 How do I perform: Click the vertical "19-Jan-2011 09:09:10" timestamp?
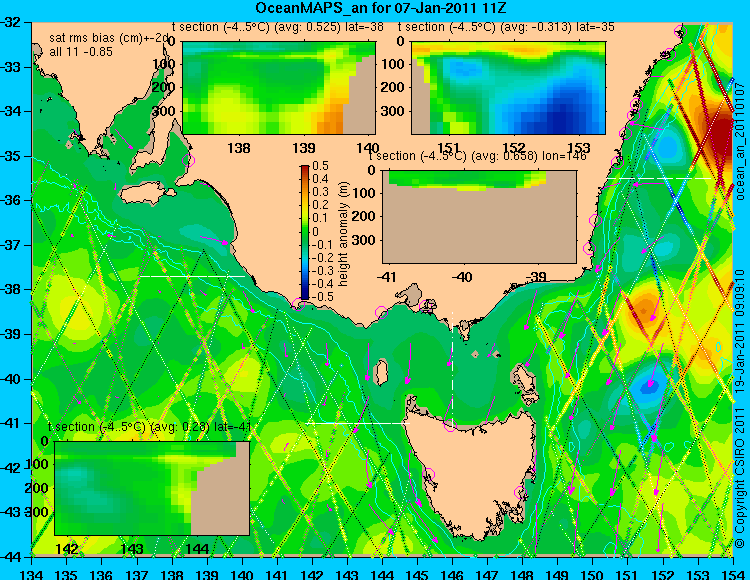740,331
